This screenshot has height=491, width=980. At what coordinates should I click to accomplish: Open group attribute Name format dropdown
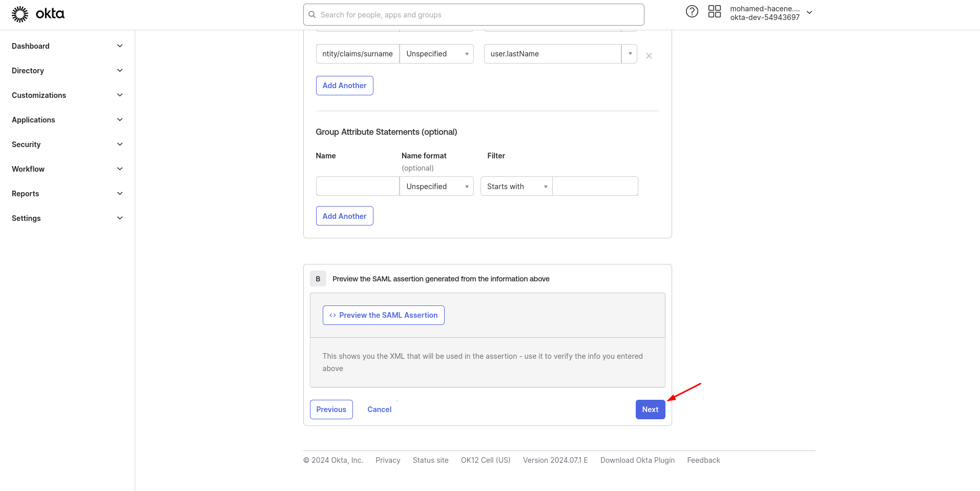click(x=436, y=187)
